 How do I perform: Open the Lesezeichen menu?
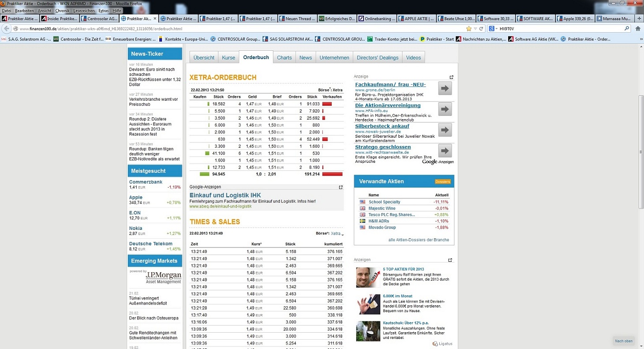coord(84,11)
